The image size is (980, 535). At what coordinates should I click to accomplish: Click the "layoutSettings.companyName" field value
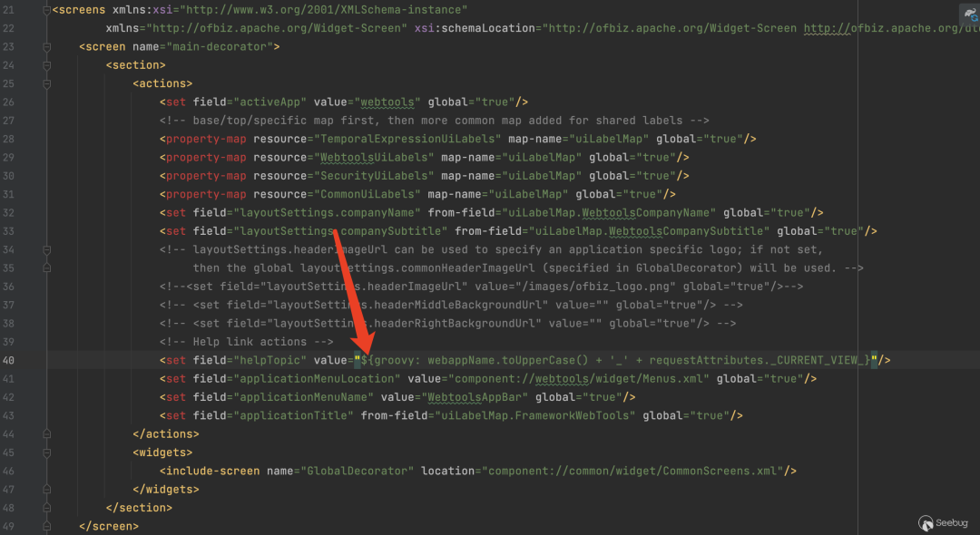click(327, 213)
